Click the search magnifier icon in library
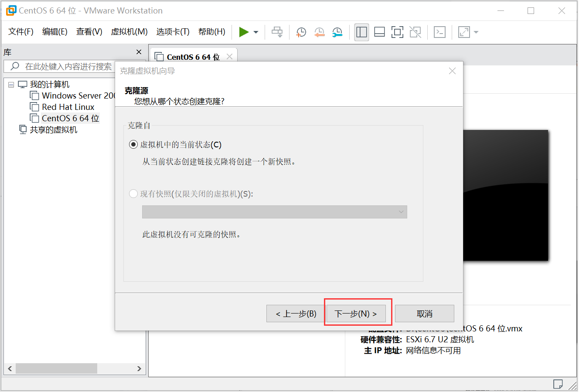This screenshot has width=579, height=392. click(15, 66)
